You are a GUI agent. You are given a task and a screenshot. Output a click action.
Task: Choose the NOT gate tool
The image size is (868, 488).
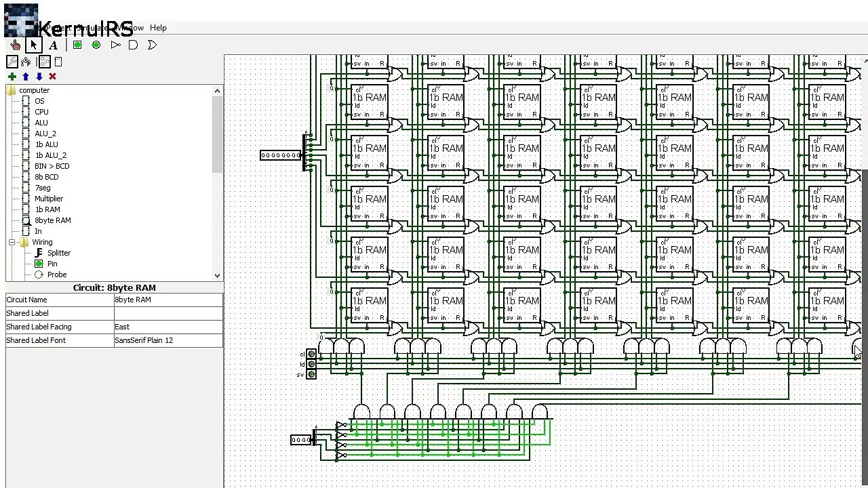click(115, 45)
